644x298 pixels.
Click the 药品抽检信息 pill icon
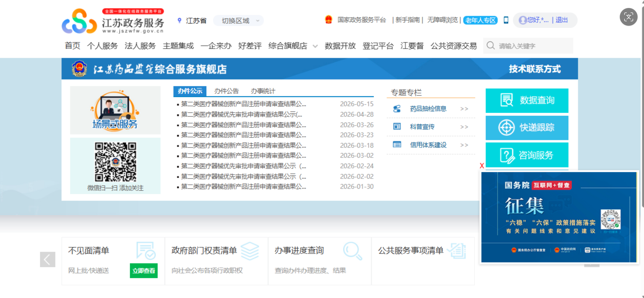(x=397, y=109)
